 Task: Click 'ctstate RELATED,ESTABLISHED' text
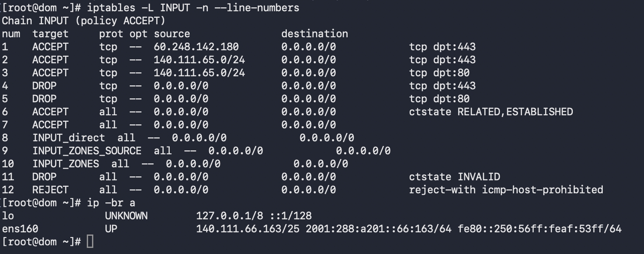pyautogui.click(x=491, y=112)
